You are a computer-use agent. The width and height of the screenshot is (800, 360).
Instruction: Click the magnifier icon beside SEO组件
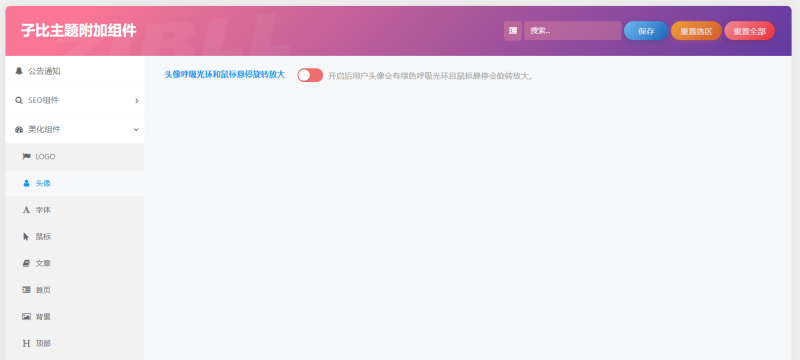click(19, 100)
